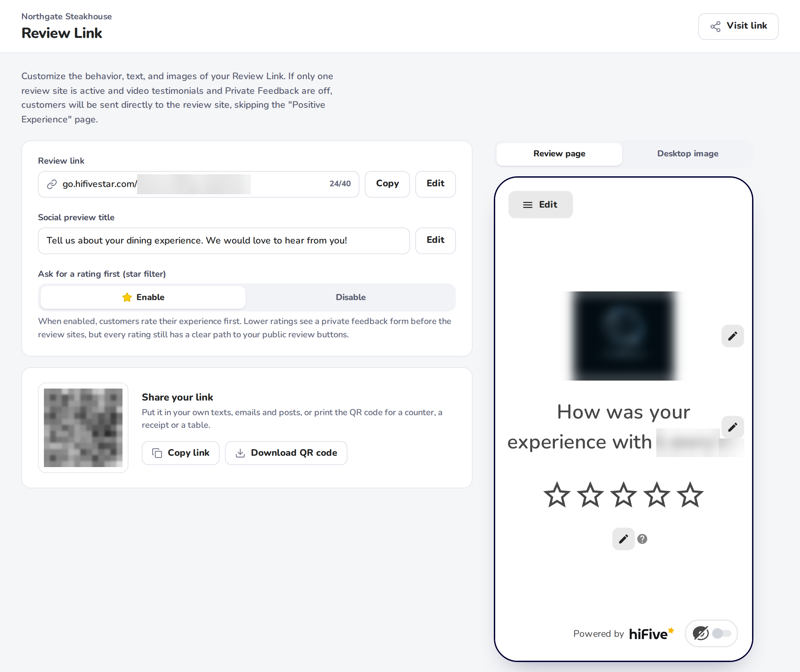
Task: Click the pencil icon below the stars
Action: (x=623, y=539)
